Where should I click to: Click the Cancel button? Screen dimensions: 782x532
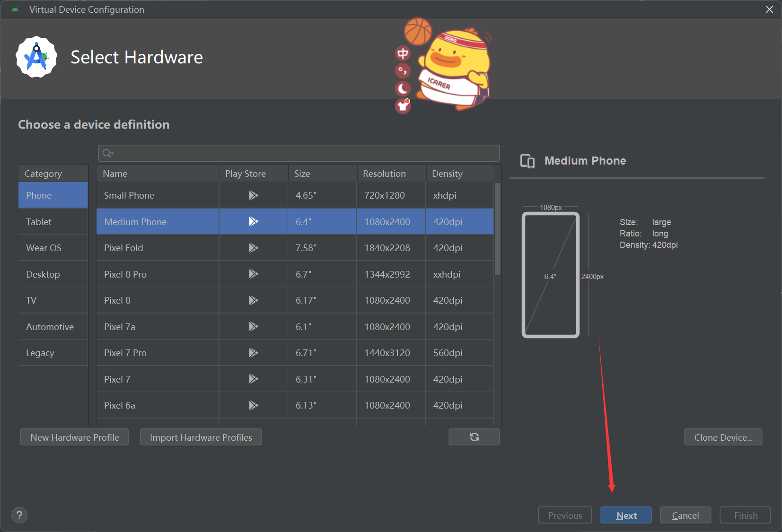(685, 515)
